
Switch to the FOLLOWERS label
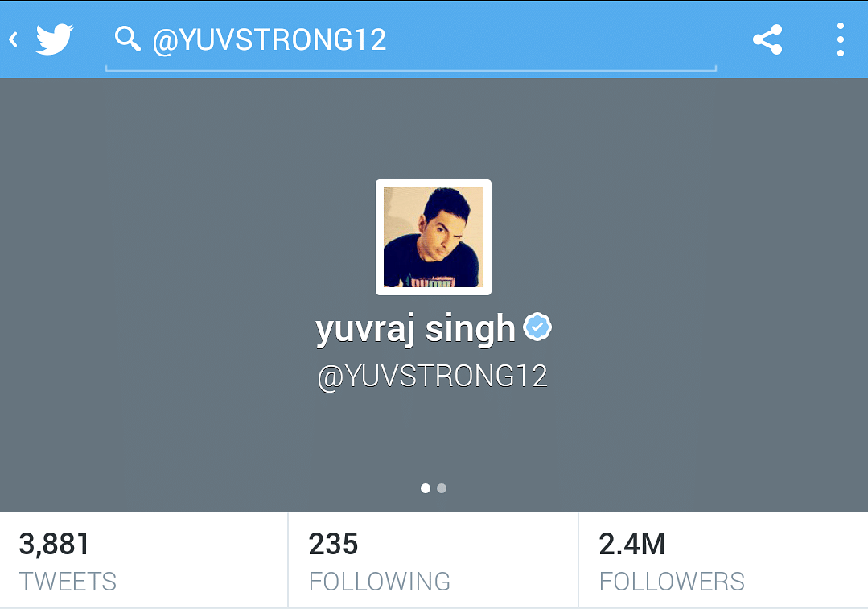point(672,582)
